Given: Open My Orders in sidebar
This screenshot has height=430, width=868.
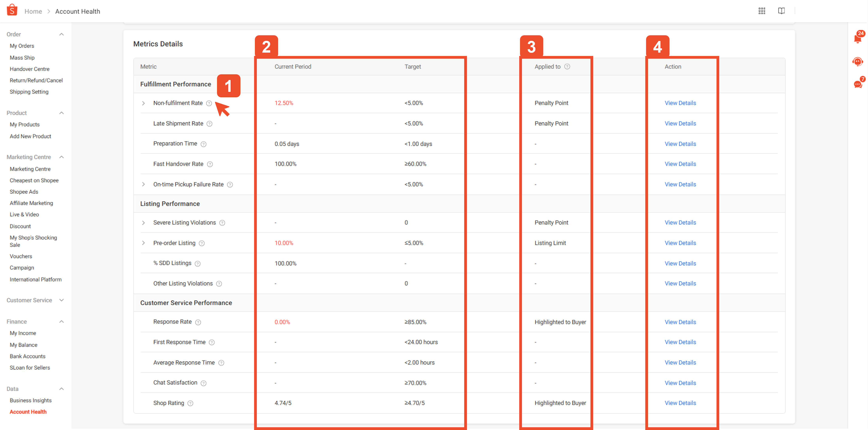Looking at the screenshot, I should click(x=22, y=46).
